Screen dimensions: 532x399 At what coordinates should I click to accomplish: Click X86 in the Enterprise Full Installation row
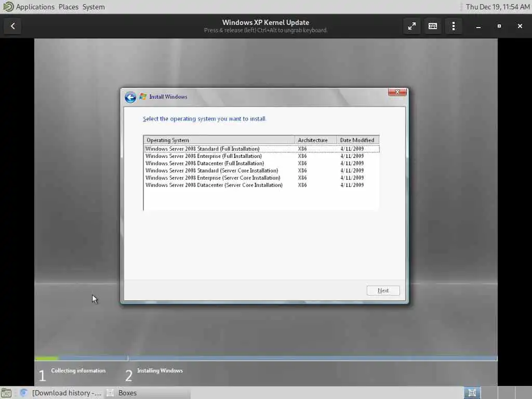(x=302, y=156)
